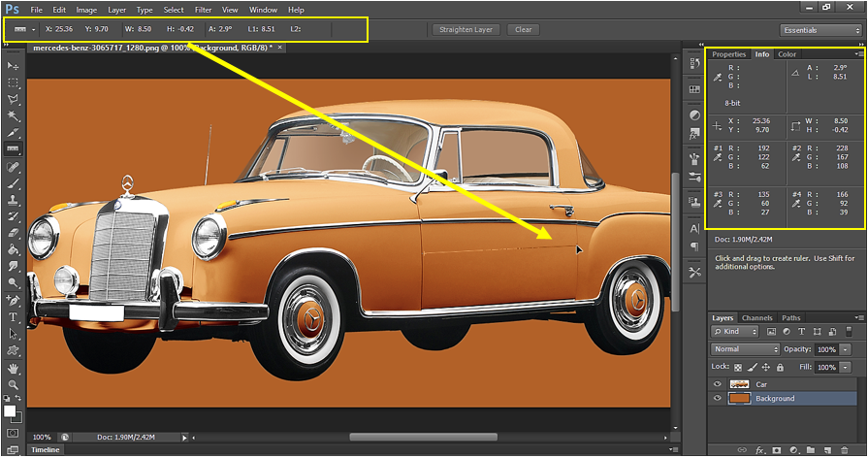868x458 pixels.
Task: Select the Path Selection tool
Action: tap(14, 334)
